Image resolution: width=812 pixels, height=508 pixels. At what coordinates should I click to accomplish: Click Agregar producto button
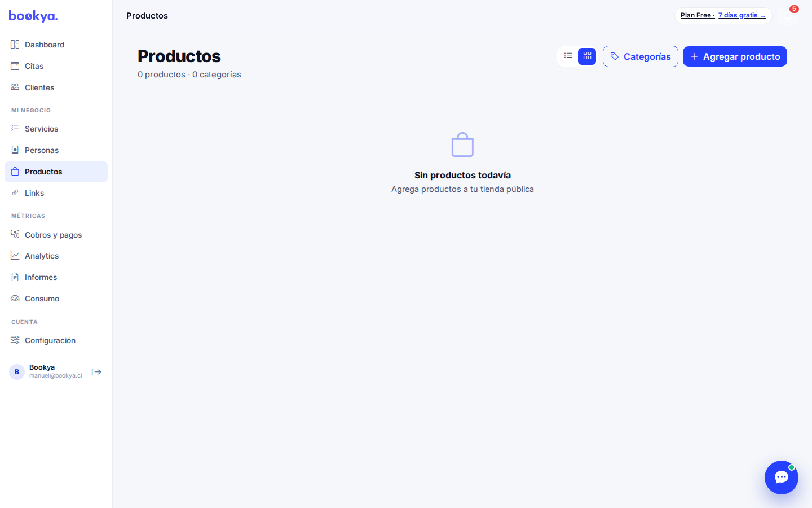735,56
